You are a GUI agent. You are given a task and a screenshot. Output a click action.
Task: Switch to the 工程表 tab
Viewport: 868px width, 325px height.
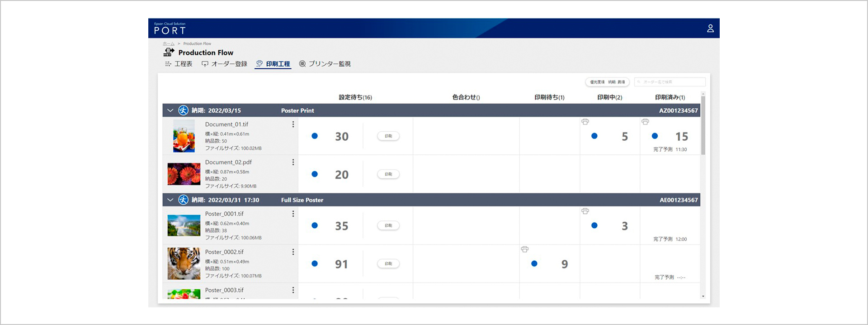(x=179, y=64)
